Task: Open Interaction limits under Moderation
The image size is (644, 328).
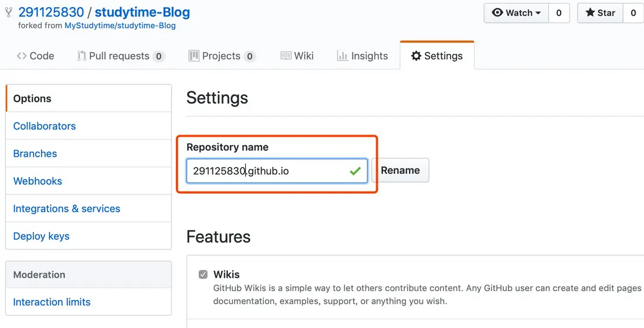Action: (52, 302)
